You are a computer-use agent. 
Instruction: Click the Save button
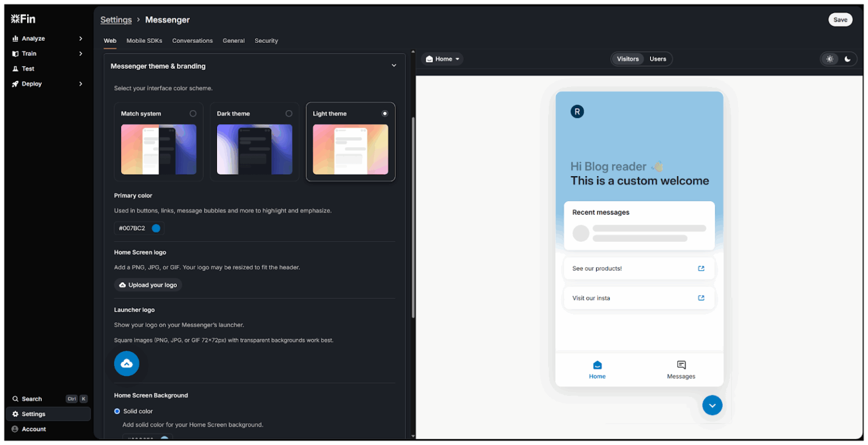840,19
